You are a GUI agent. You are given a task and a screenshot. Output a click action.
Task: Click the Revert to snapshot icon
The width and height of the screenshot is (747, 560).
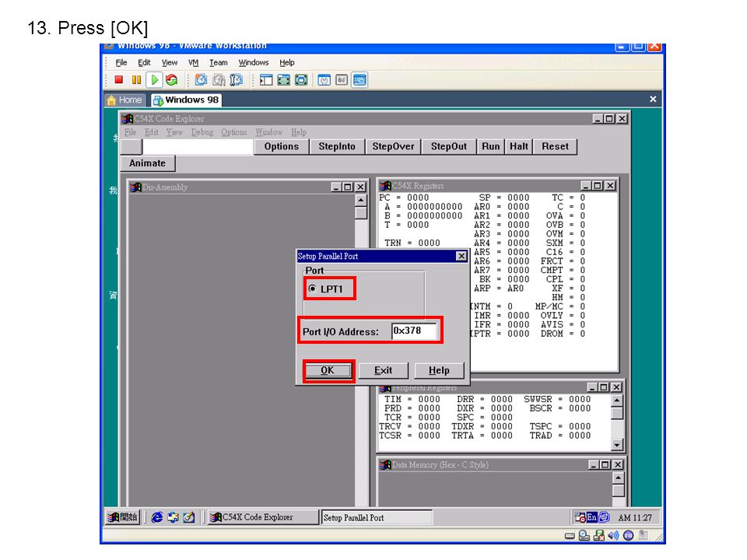(219, 80)
